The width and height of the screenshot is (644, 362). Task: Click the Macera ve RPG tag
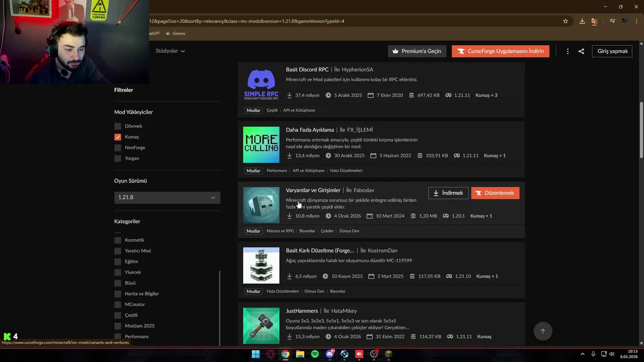coord(280,231)
